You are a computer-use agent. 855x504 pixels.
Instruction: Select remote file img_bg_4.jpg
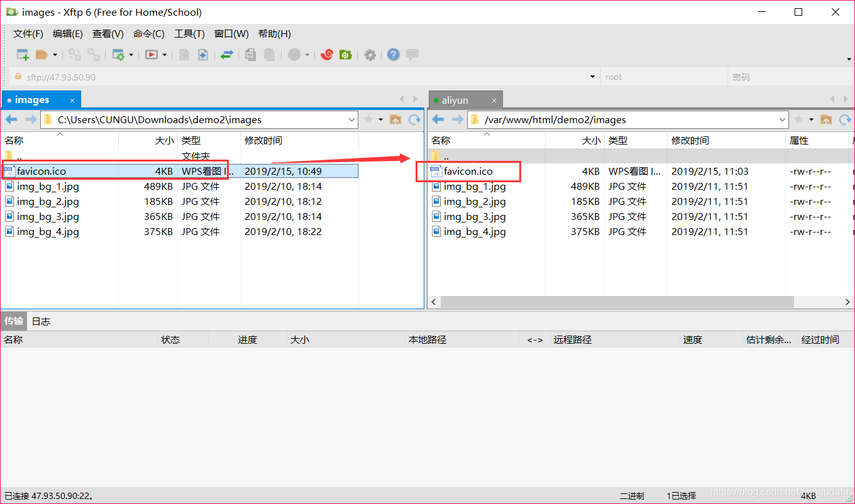pos(475,231)
